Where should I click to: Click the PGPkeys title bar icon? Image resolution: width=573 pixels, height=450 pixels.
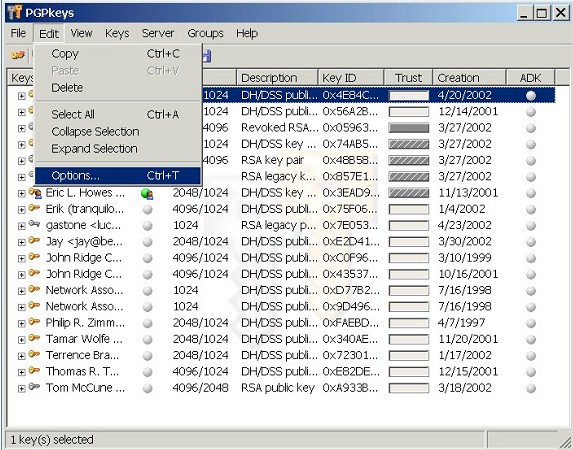coord(15,13)
